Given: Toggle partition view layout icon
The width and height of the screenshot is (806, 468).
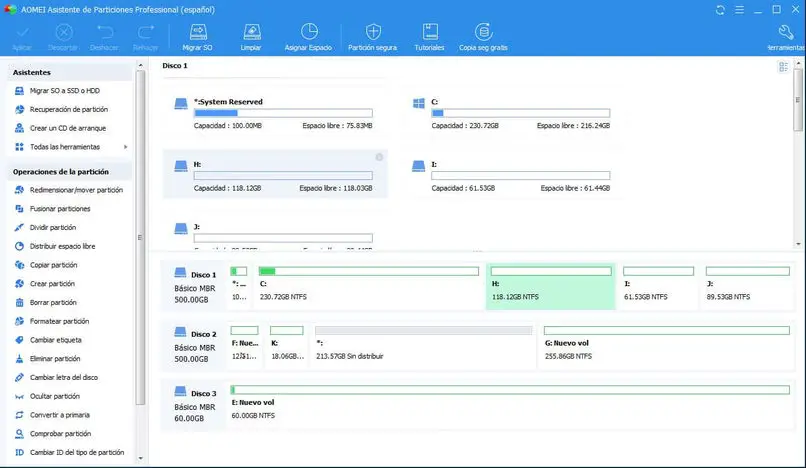Looking at the screenshot, I should (783, 66).
